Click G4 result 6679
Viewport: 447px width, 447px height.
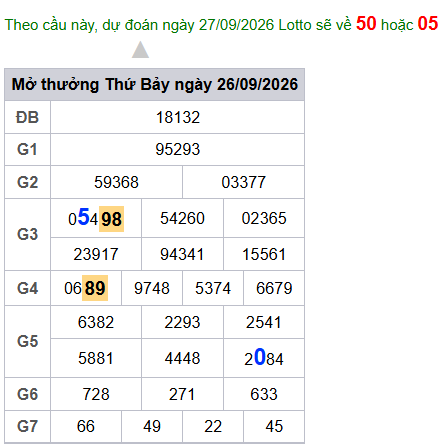coord(274,288)
